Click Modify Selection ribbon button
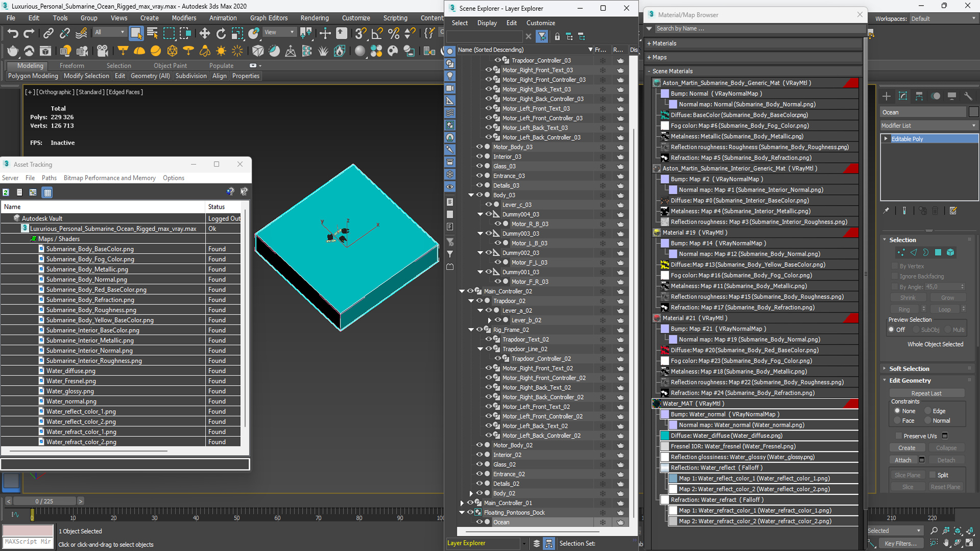This screenshot has width=980, height=551. pos(86,76)
